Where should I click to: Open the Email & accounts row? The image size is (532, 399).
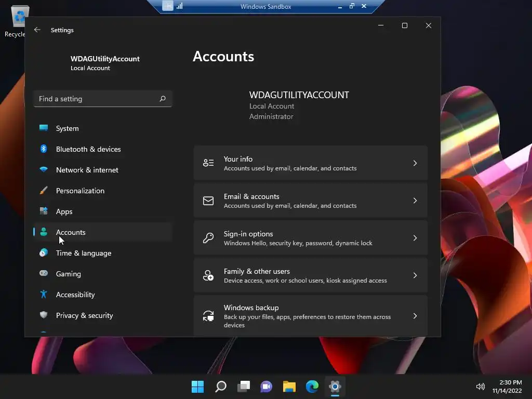[311, 201]
